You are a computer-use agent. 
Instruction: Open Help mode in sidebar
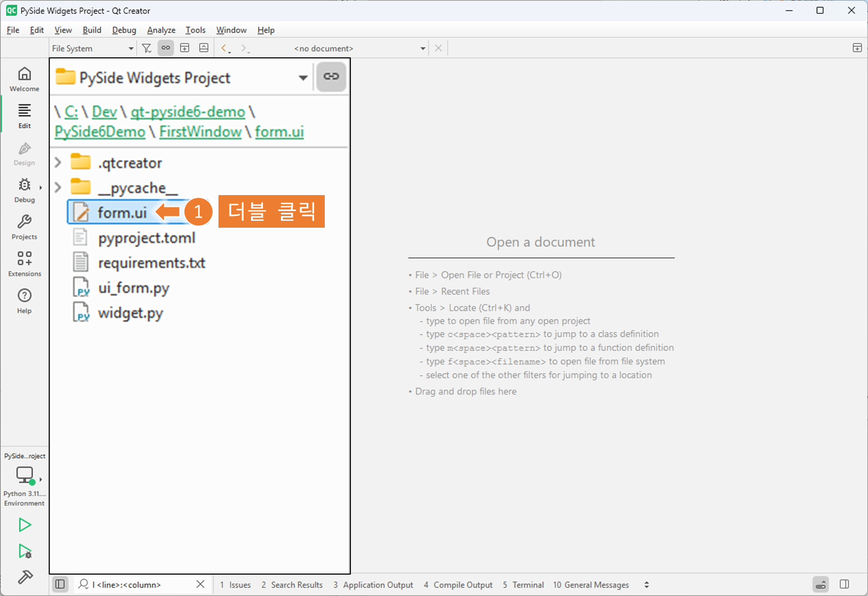(x=25, y=301)
